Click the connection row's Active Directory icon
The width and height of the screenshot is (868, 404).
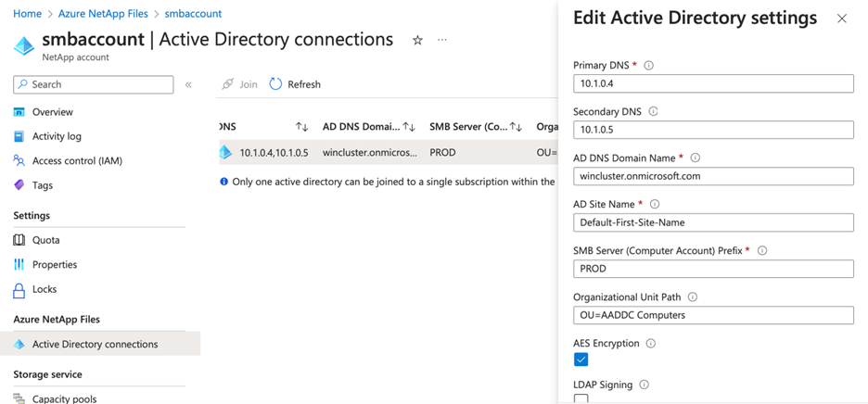[224, 152]
